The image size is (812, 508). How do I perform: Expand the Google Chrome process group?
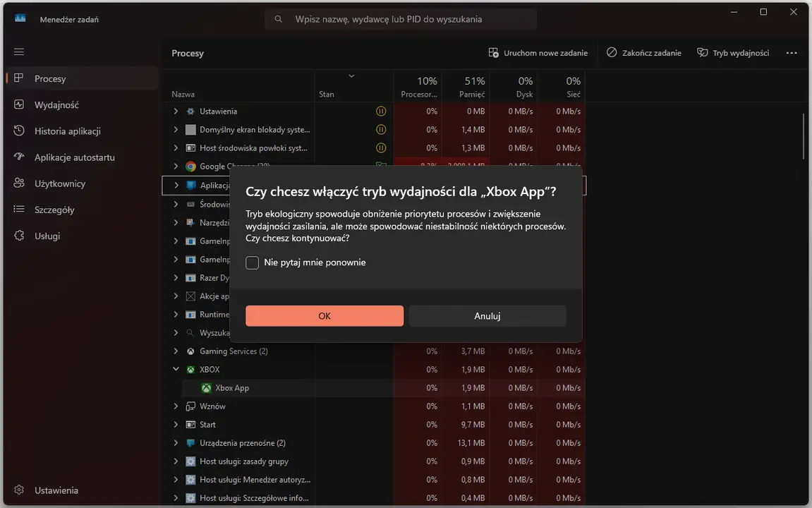[x=176, y=167]
